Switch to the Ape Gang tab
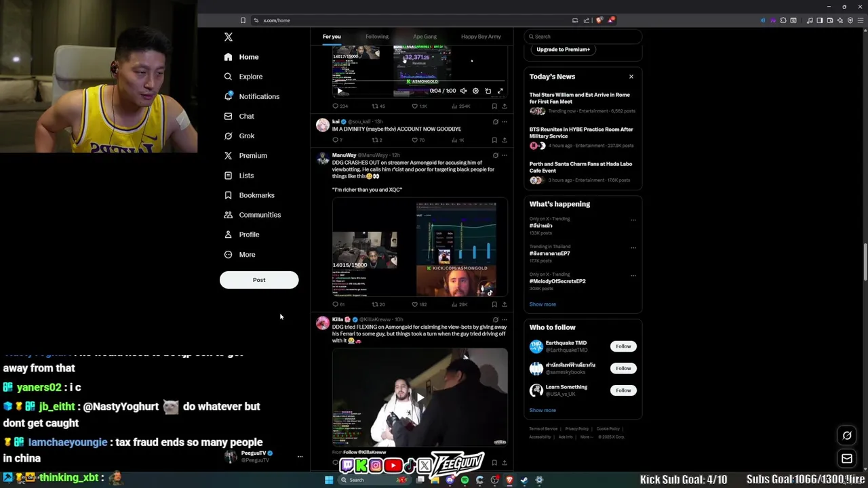Viewport: 868px width, 488px height. coord(425,37)
